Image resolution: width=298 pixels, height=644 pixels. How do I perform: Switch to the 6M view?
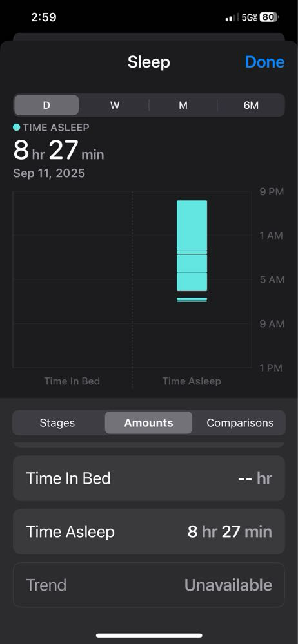pyautogui.click(x=251, y=105)
